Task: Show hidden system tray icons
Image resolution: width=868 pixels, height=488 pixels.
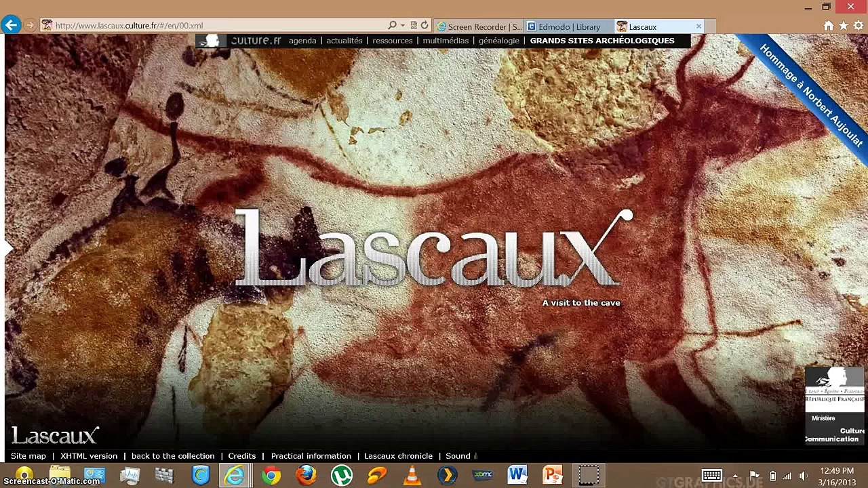Action: point(735,476)
